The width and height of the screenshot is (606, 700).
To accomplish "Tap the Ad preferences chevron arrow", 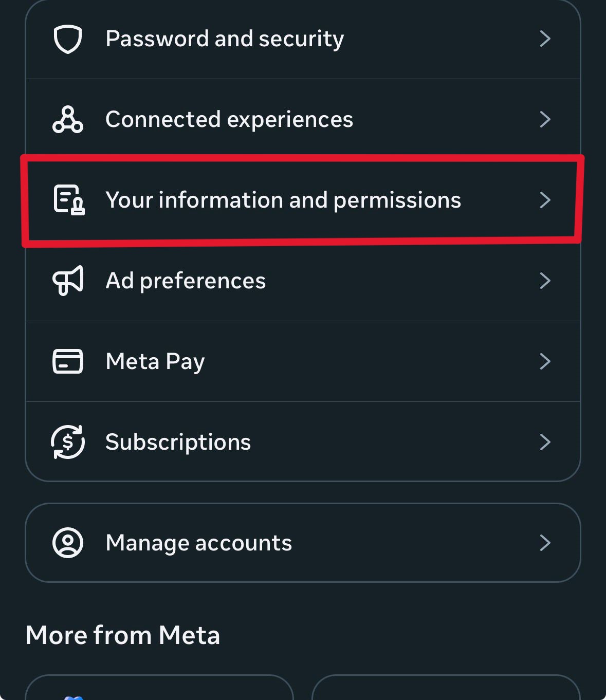I will pyautogui.click(x=545, y=281).
